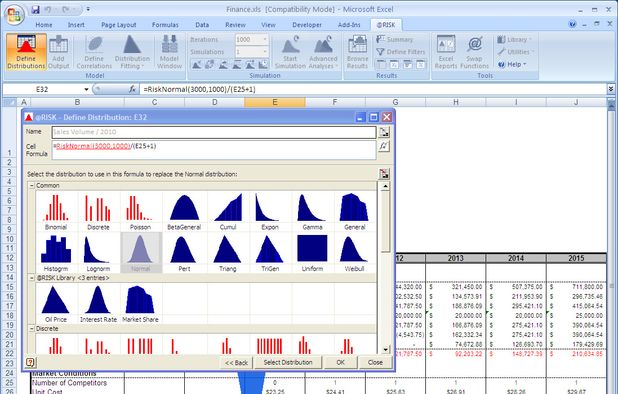Open the Model Window

pyautogui.click(x=169, y=52)
